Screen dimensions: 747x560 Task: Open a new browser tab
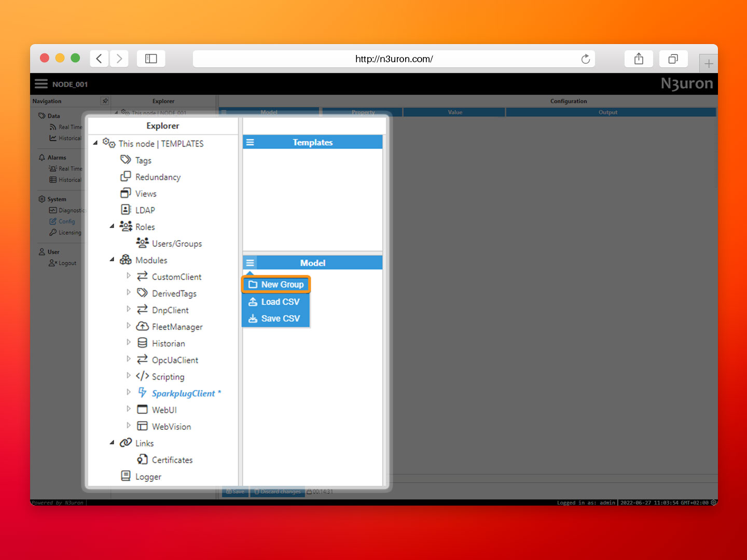click(x=709, y=64)
